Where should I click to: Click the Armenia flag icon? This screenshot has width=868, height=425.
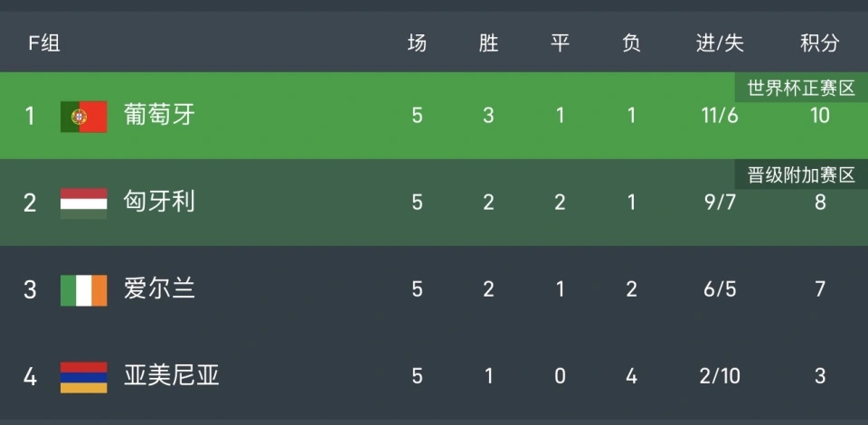click(83, 376)
